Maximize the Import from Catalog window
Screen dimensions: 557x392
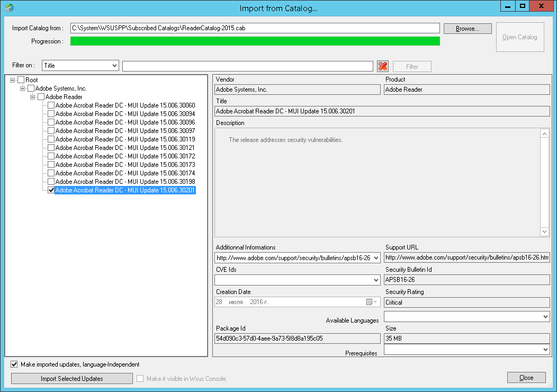pyautogui.click(x=522, y=6)
